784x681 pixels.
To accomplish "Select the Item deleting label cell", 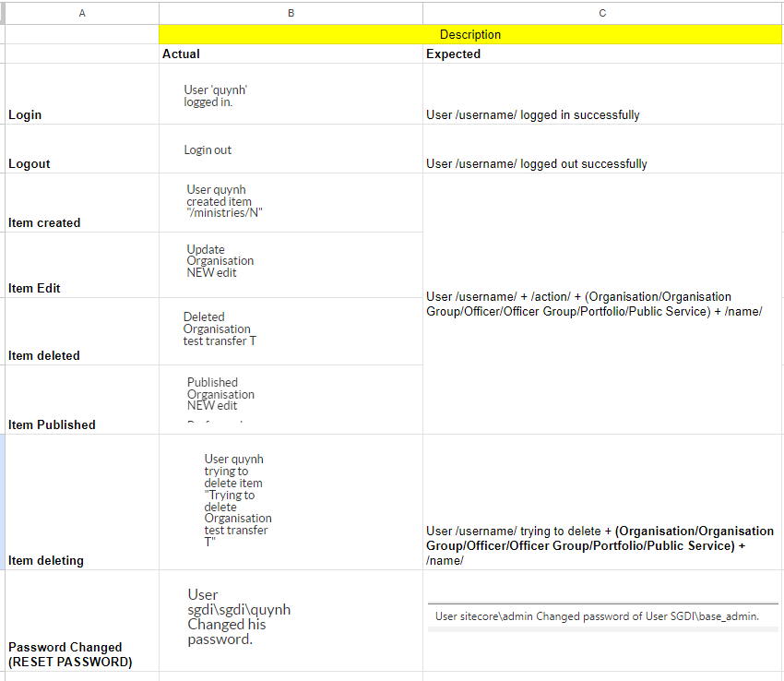I will 82,502.
